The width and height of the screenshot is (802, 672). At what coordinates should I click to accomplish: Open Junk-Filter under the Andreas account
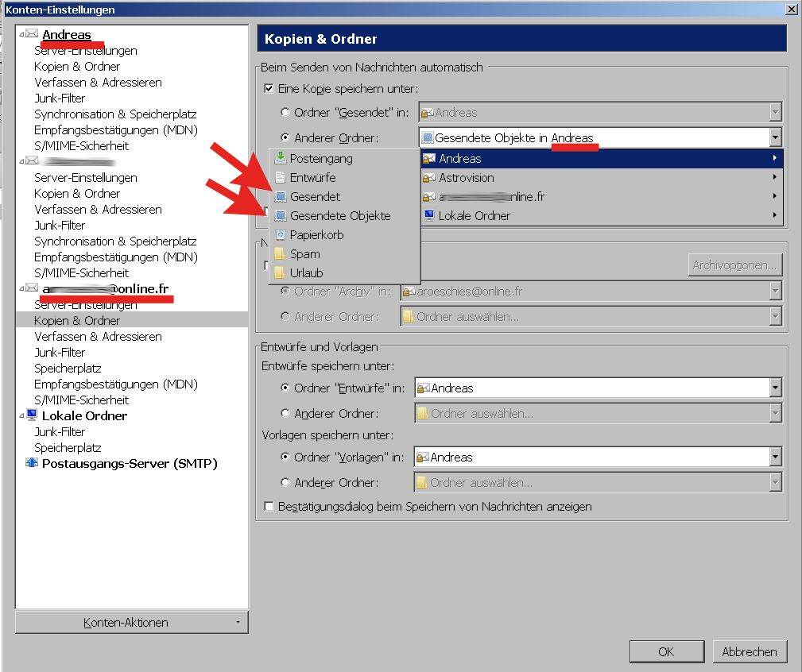(x=60, y=98)
